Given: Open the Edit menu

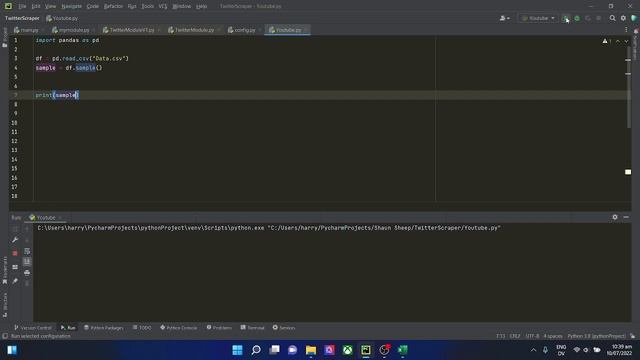Looking at the screenshot, I should (x=36, y=6).
